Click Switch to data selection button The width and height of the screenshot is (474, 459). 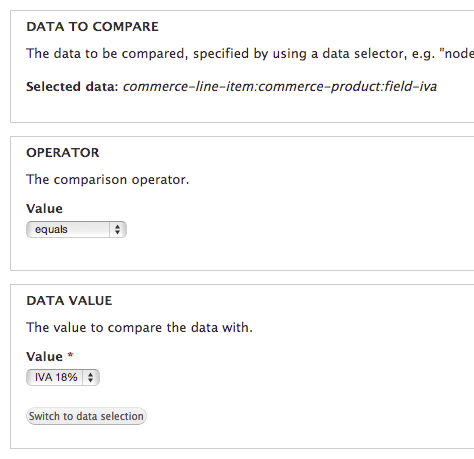pos(86,416)
